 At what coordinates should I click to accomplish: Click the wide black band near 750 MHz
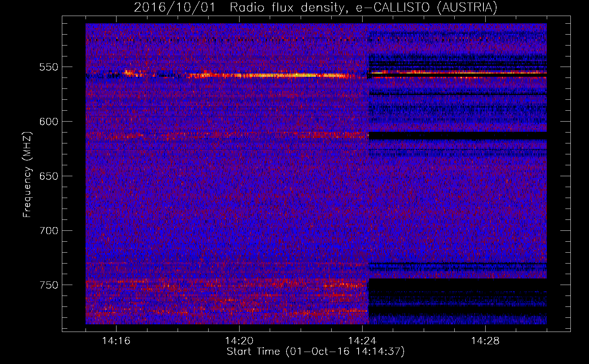(x=458, y=284)
